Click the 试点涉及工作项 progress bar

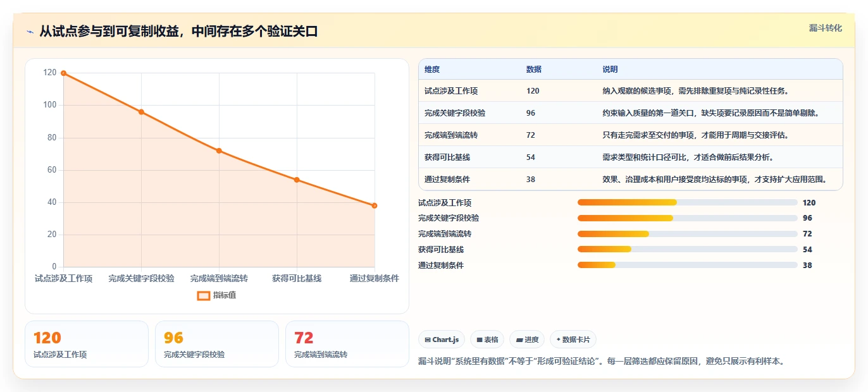(688, 202)
